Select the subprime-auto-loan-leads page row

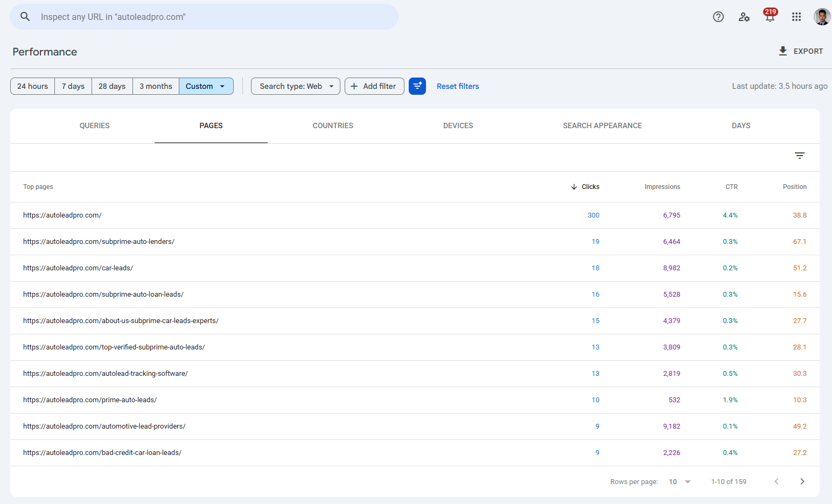(x=415, y=295)
